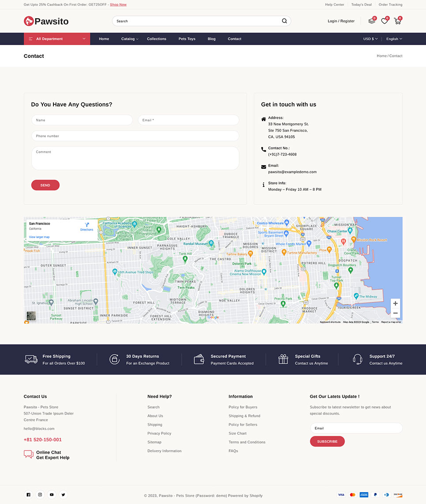Click the search magnifier icon

[x=284, y=21]
